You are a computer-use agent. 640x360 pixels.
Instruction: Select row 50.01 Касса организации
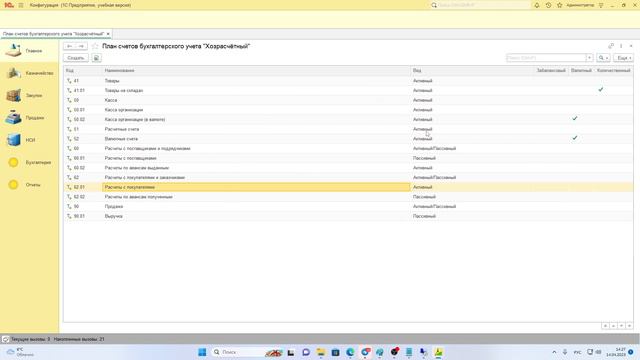(x=348, y=110)
